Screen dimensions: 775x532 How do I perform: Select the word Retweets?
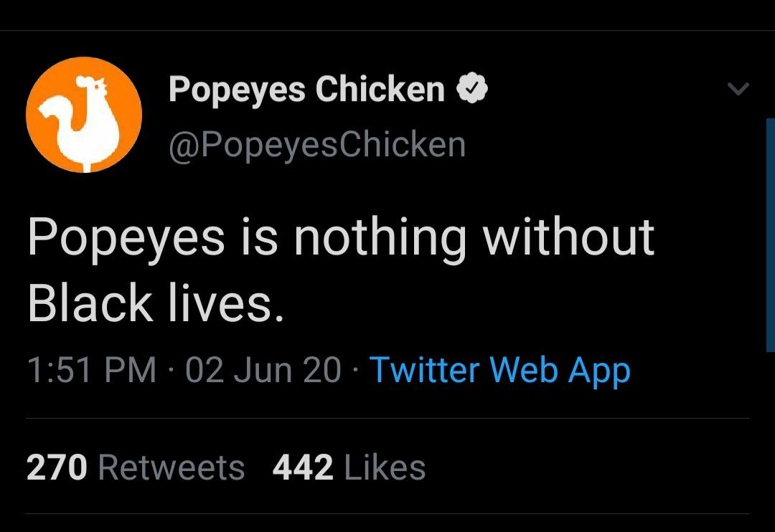(171, 467)
